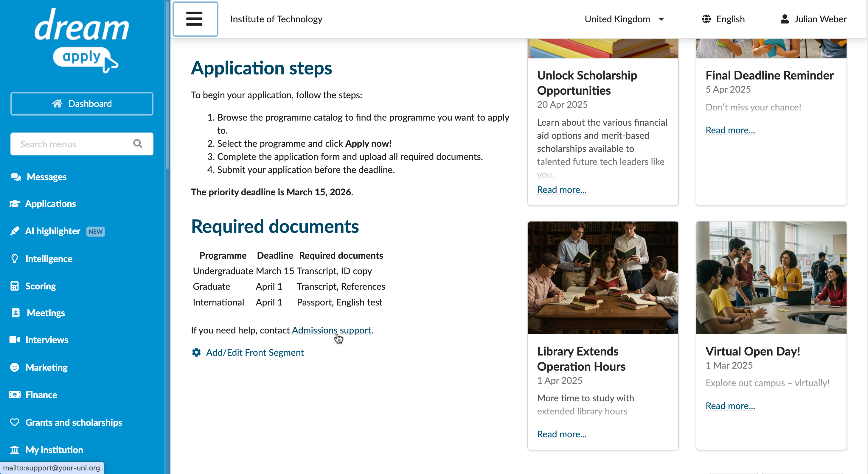This screenshot has width=868, height=474.
Task: Follow the Admissions support link
Action: 331,330
